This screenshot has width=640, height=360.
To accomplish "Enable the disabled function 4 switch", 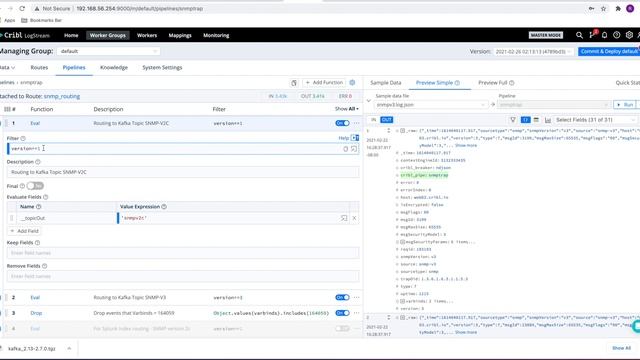I will (342, 329).
